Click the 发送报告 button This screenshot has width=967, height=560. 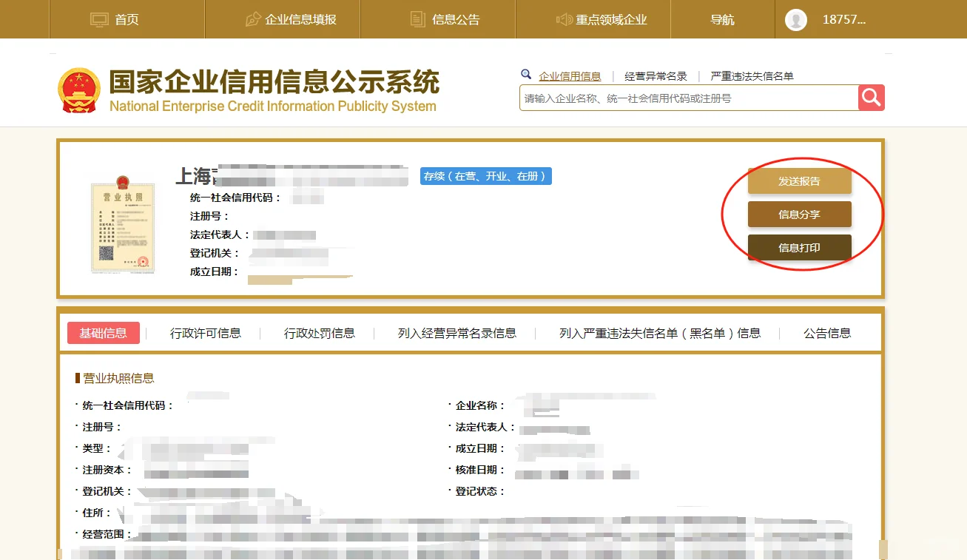(x=800, y=181)
